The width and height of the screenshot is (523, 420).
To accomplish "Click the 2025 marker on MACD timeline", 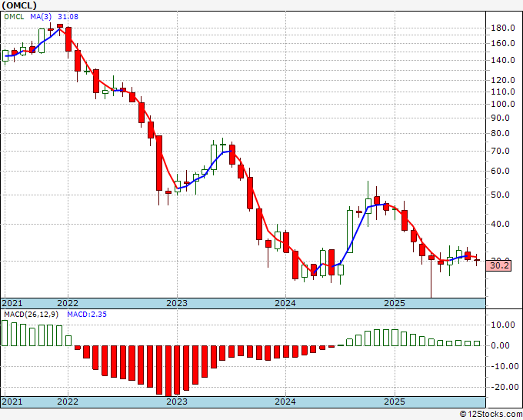I will [395, 402].
